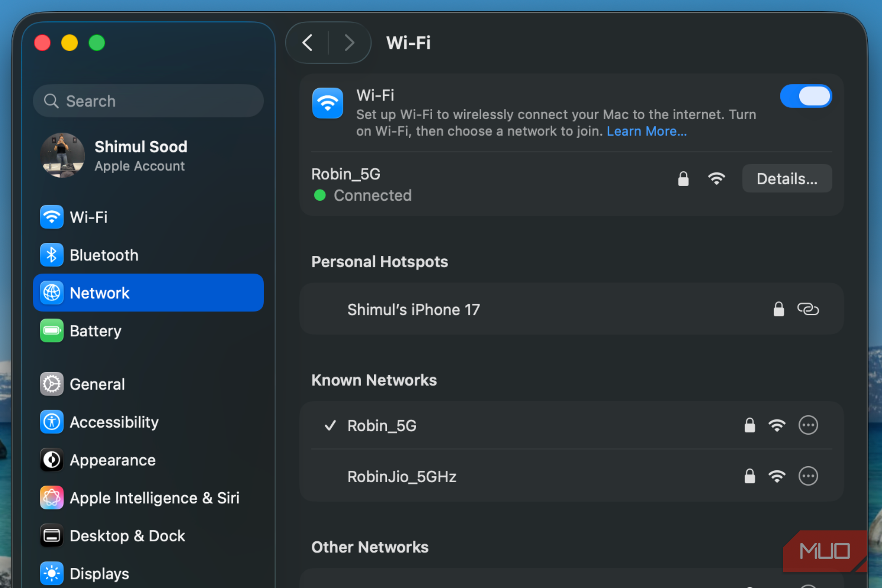Click the Personal Hotspots heading
Viewport: 882px width, 588px height.
[380, 262]
